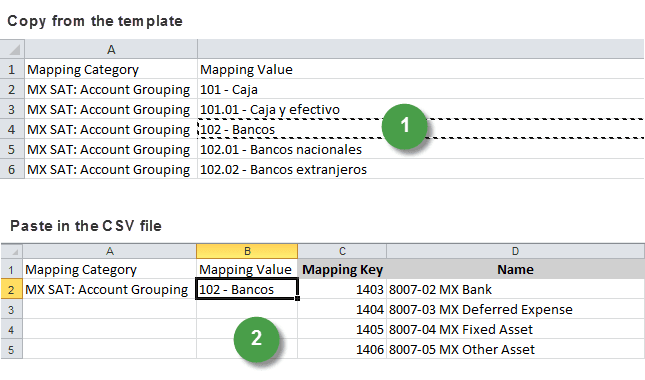
Task: Select row 2 header in the template
Action: click(12, 89)
